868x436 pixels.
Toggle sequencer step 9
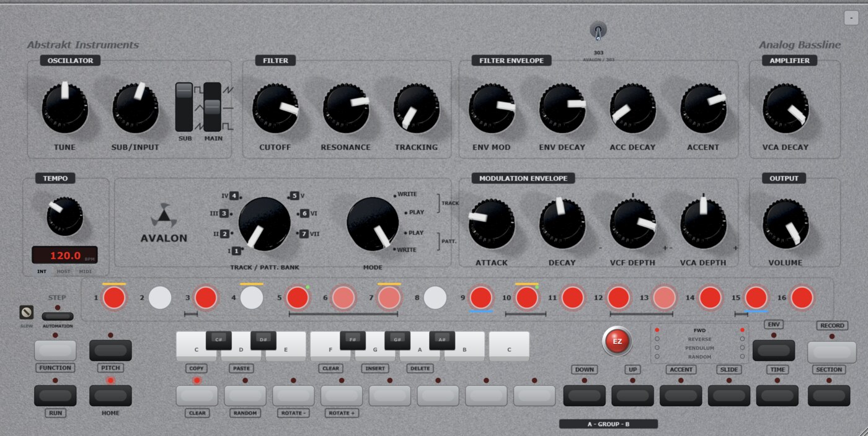(481, 298)
